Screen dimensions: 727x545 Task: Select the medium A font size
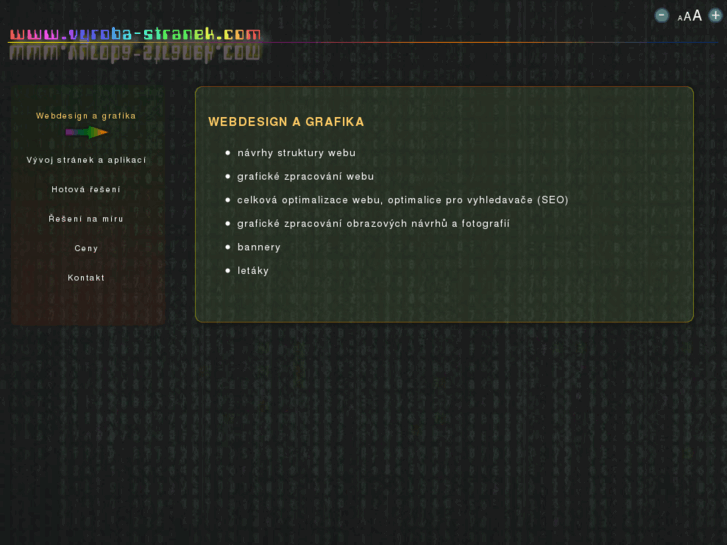[687, 17]
